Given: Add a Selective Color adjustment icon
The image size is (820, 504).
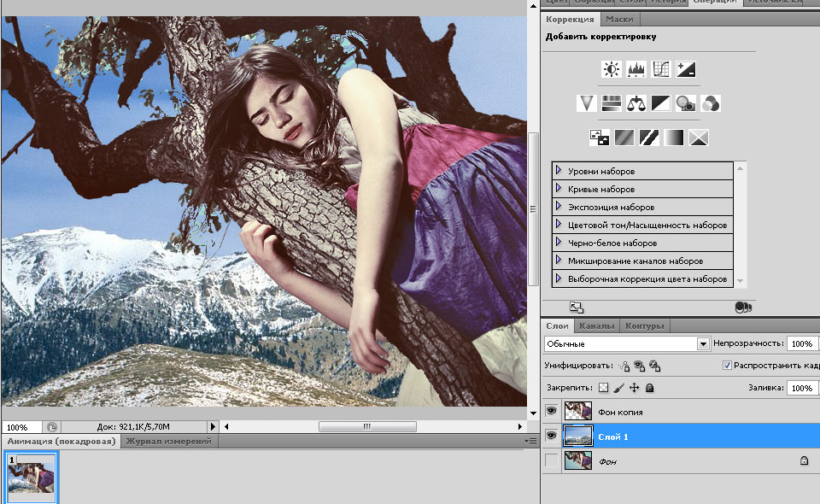Looking at the screenshot, I should tap(698, 138).
